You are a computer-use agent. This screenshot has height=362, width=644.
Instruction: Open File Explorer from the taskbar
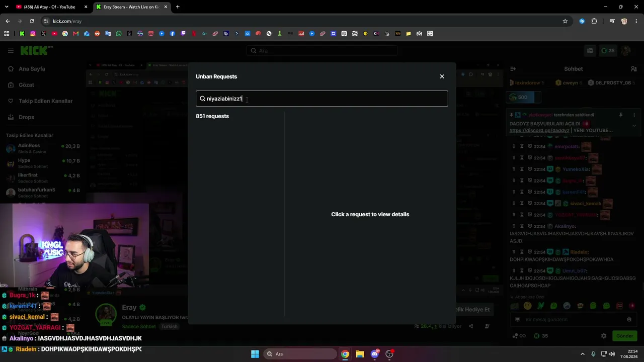tap(360, 354)
